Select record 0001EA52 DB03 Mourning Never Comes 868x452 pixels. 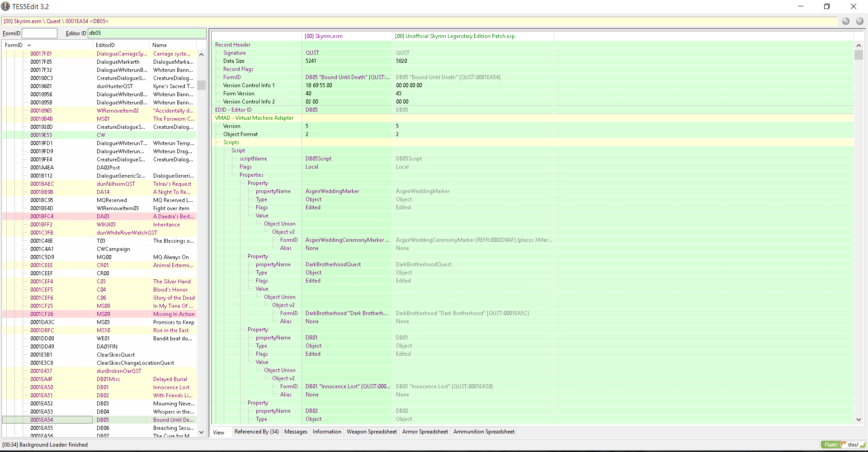click(x=99, y=404)
